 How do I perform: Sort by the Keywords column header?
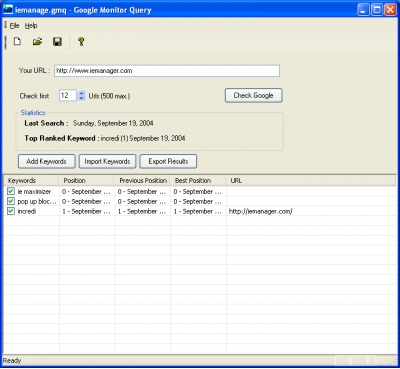click(x=31, y=181)
